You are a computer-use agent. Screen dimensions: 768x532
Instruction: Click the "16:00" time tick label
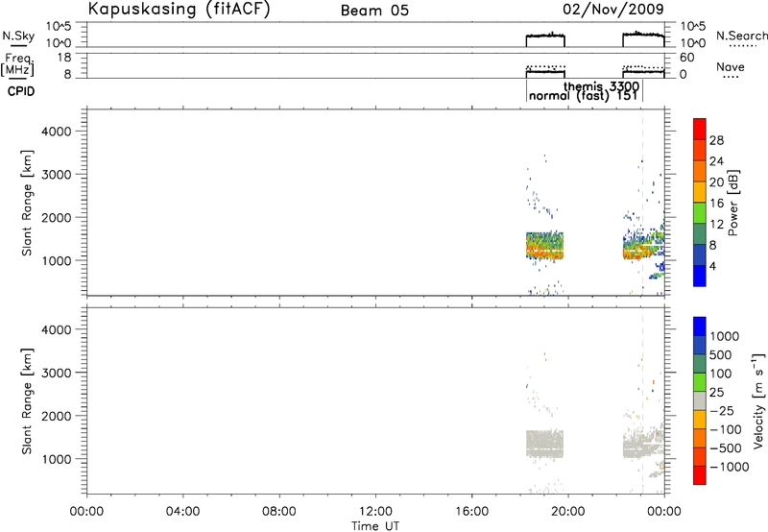point(471,512)
